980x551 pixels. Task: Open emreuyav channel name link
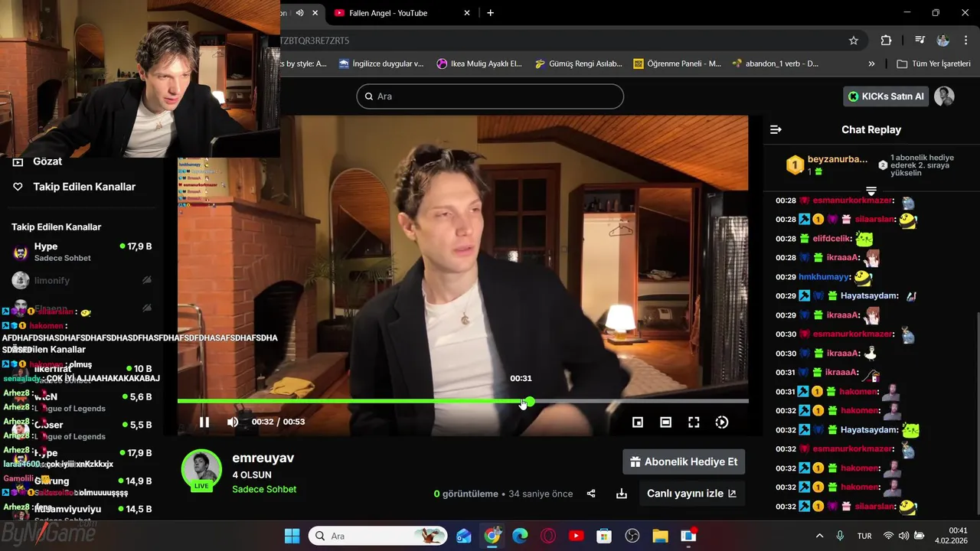click(x=263, y=458)
